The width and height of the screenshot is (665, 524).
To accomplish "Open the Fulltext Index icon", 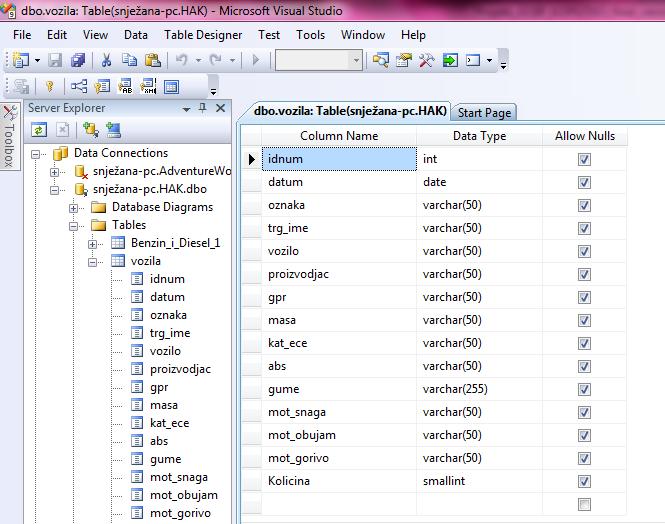I will 125,86.
